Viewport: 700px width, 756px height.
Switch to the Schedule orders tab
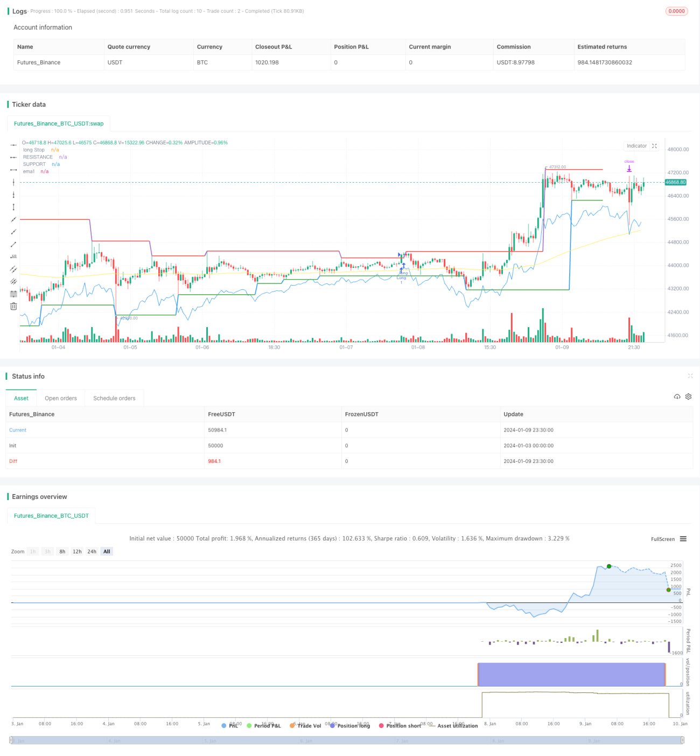[114, 398]
